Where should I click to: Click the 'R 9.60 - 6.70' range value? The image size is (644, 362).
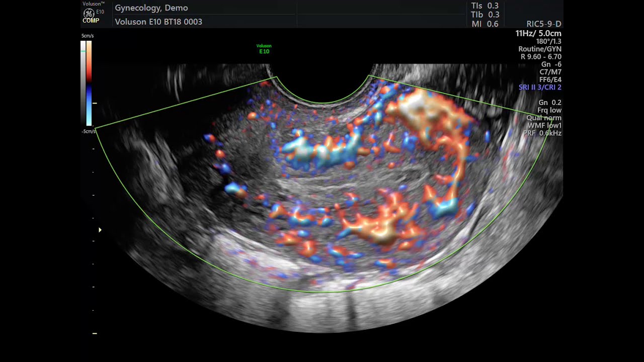pos(541,57)
